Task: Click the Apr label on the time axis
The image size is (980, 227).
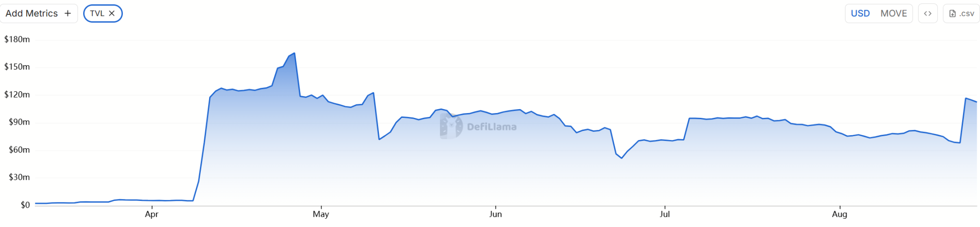Action: pyautogui.click(x=151, y=214)
